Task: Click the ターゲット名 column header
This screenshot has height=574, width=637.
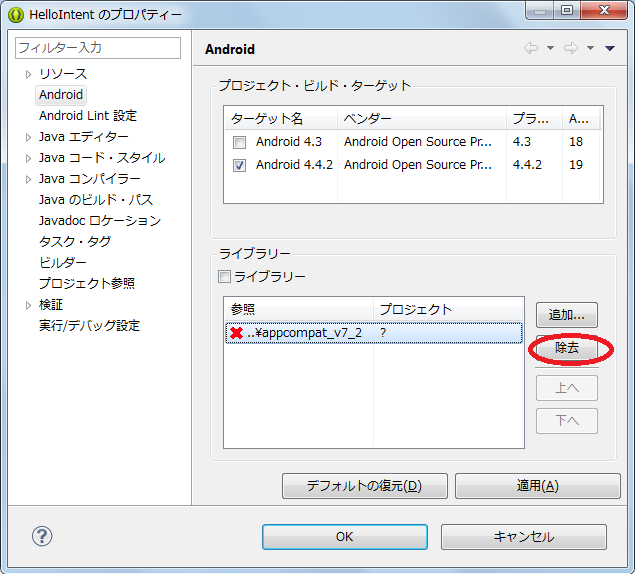Action: [281, 119]
